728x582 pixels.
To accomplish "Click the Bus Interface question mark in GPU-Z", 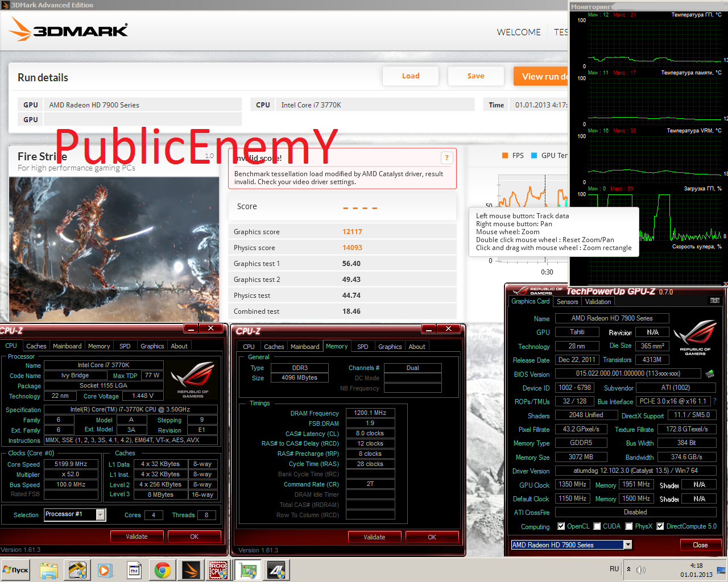I will (x=714, y=401).
